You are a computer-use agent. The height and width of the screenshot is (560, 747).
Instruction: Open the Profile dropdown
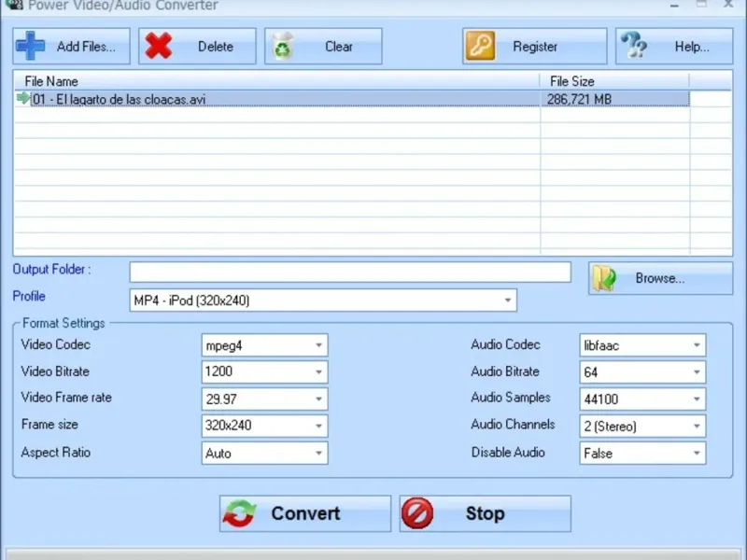(x=508, y=301)
